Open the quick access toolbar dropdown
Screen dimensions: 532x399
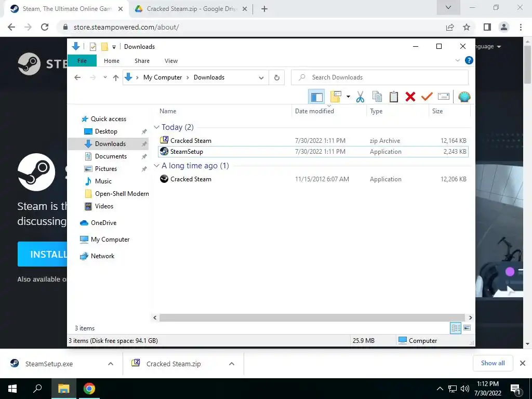[114, 47]
